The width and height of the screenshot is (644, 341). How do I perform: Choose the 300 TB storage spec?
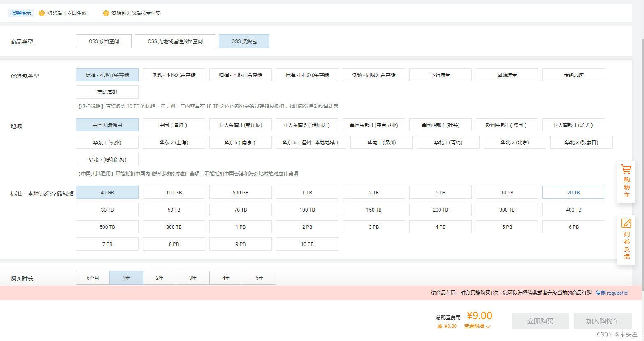pos(507,210)
